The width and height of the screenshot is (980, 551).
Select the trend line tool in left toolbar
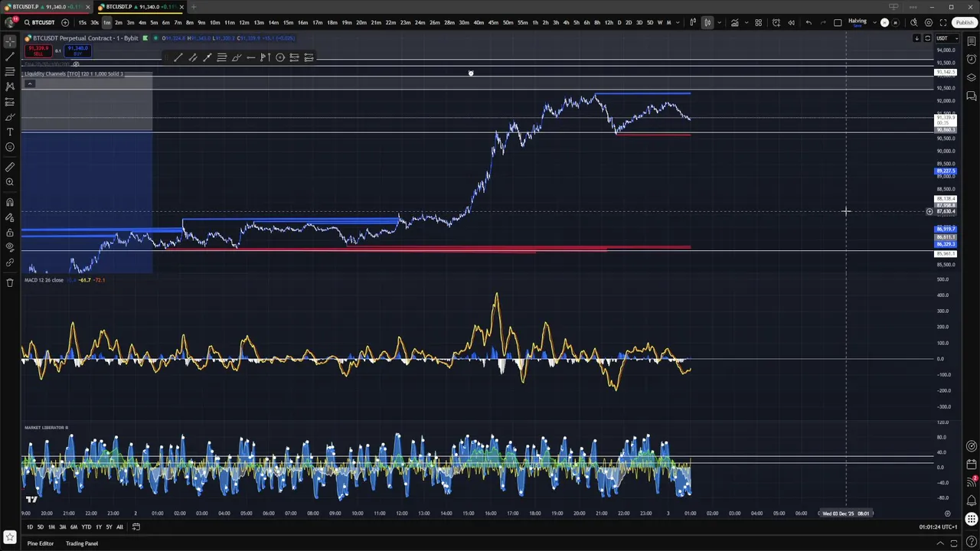[x=10, y=57]
